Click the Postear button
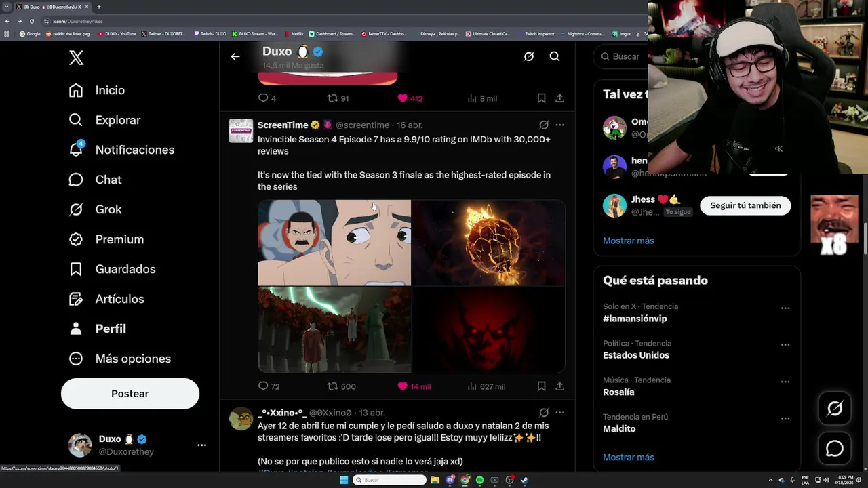 tap(130, 394)
